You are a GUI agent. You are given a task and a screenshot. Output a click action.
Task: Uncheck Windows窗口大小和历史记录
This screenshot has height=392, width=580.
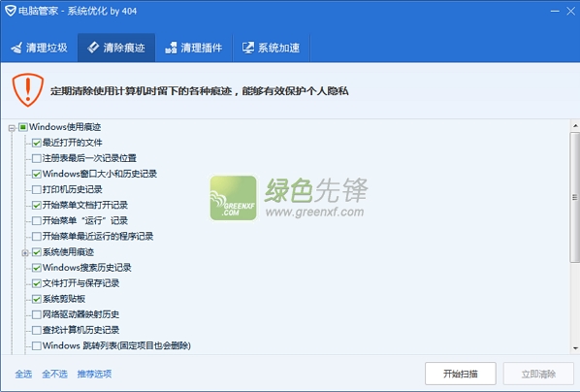tap(36, 174)
